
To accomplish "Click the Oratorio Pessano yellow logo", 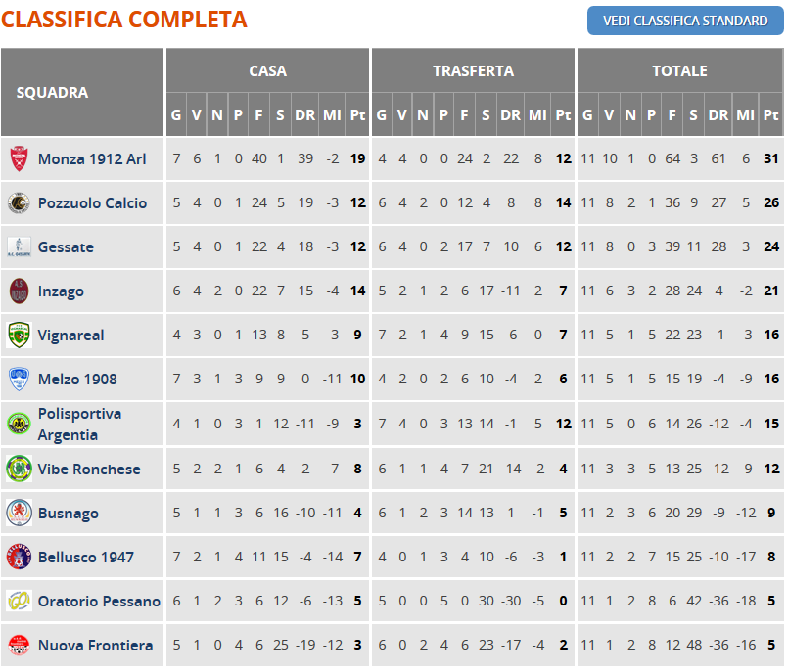I will [20, 601].
